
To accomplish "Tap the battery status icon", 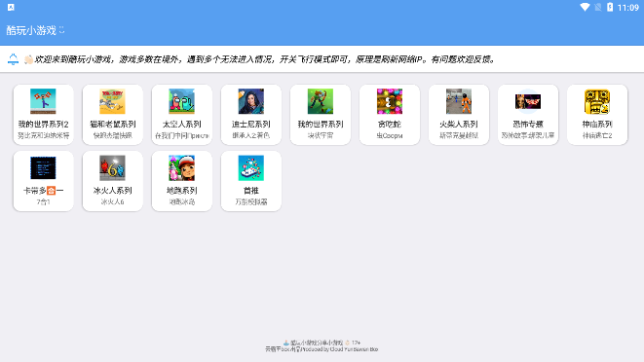I will (610, 7).
